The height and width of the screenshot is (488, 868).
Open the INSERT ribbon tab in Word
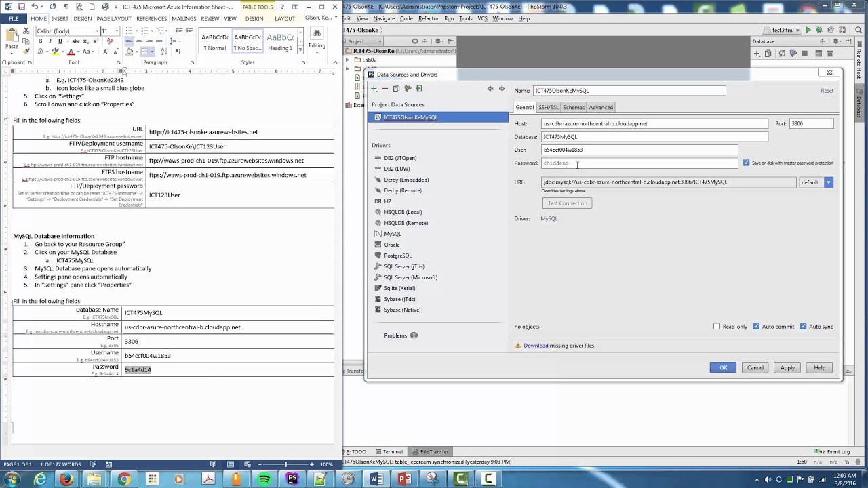(x=60, y=19)
